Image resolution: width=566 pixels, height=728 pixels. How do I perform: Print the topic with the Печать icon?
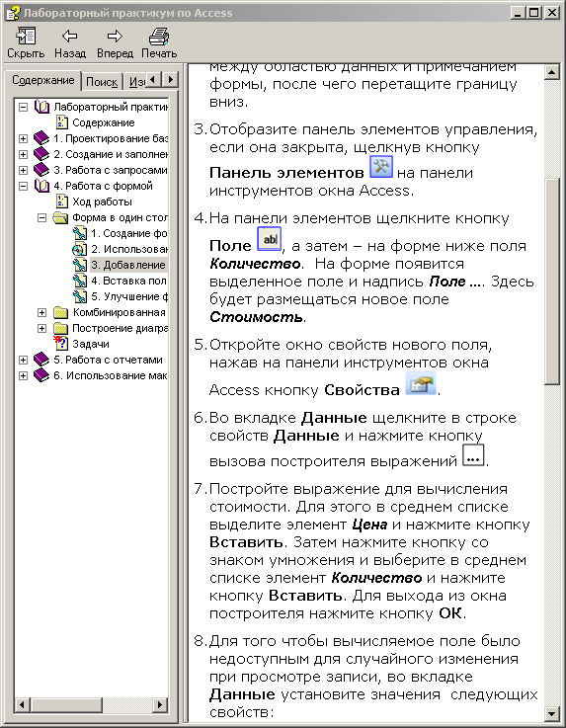click(x=159, y=37)
